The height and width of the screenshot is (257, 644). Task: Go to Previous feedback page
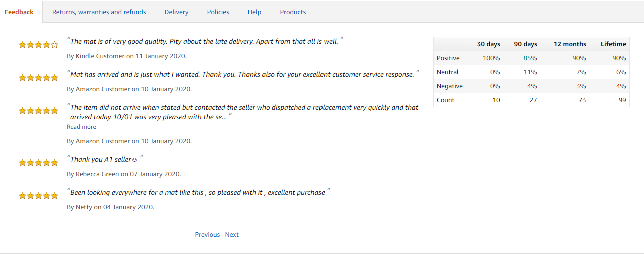point(207,234)
